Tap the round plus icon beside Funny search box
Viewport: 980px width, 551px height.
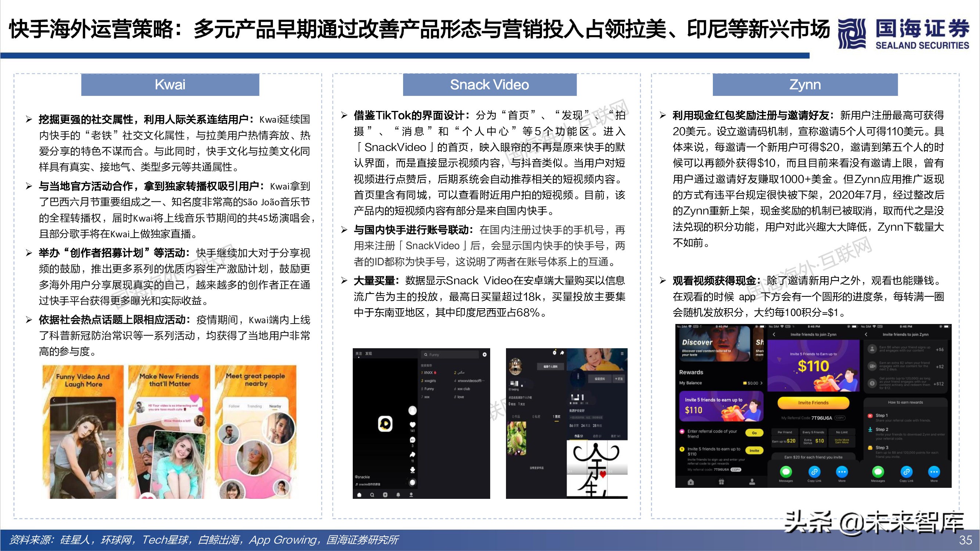click(485, 355)
